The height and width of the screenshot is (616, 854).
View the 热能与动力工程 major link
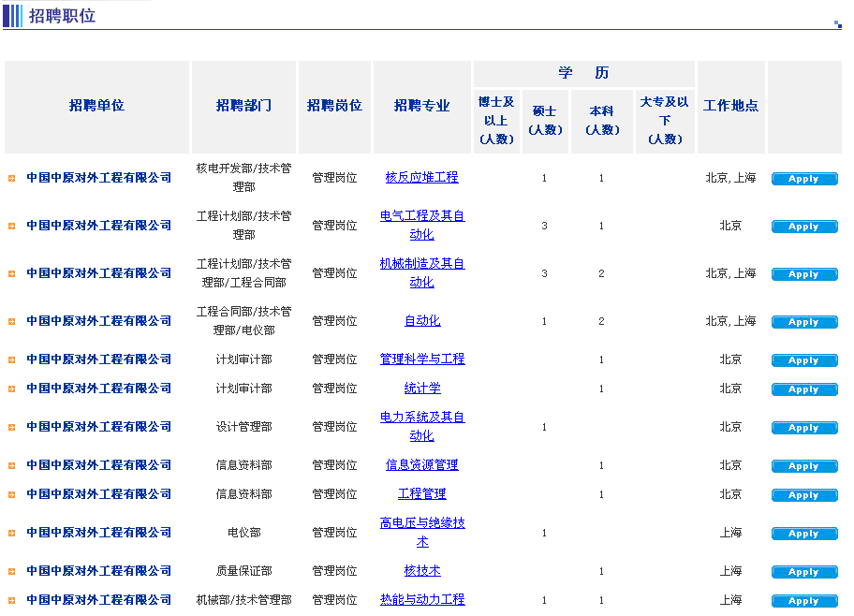[x=421, y=599]
